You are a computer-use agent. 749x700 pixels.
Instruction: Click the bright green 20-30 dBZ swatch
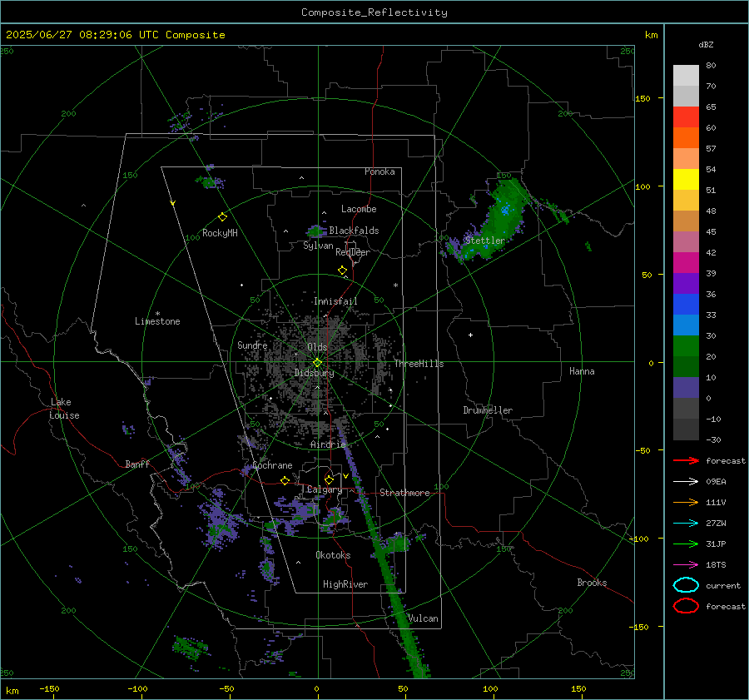click(686, 346)
